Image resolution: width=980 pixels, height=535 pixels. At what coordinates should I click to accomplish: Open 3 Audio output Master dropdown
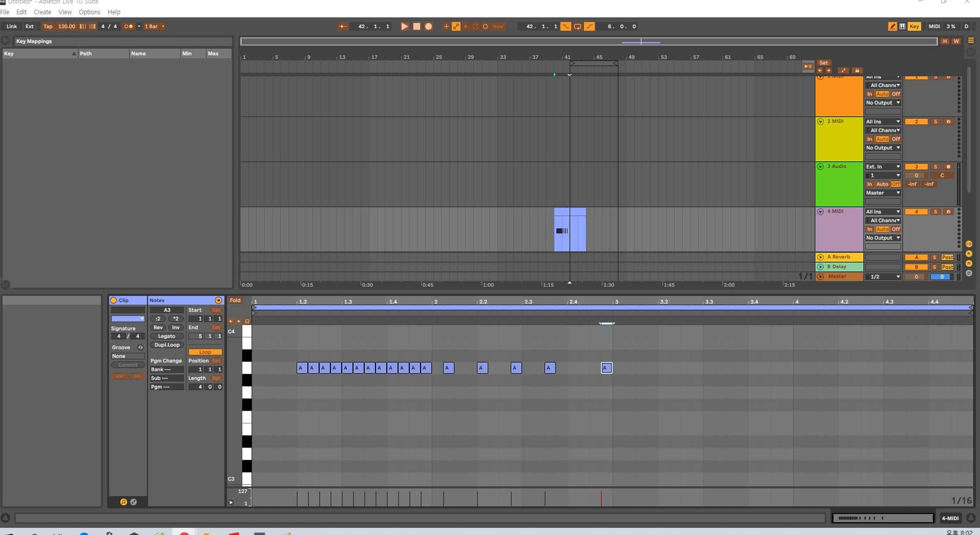[x=883, y=193]
